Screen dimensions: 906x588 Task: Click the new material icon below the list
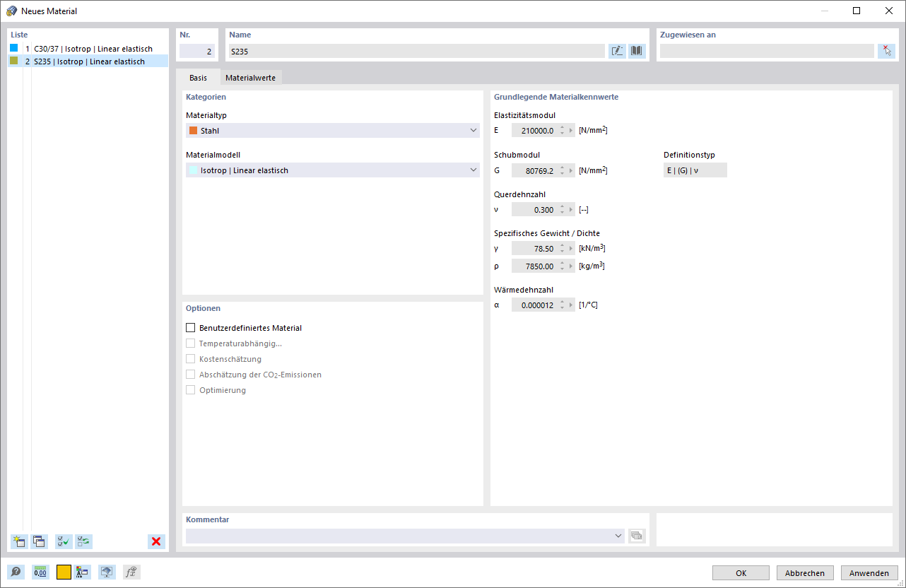pos(18,541)
